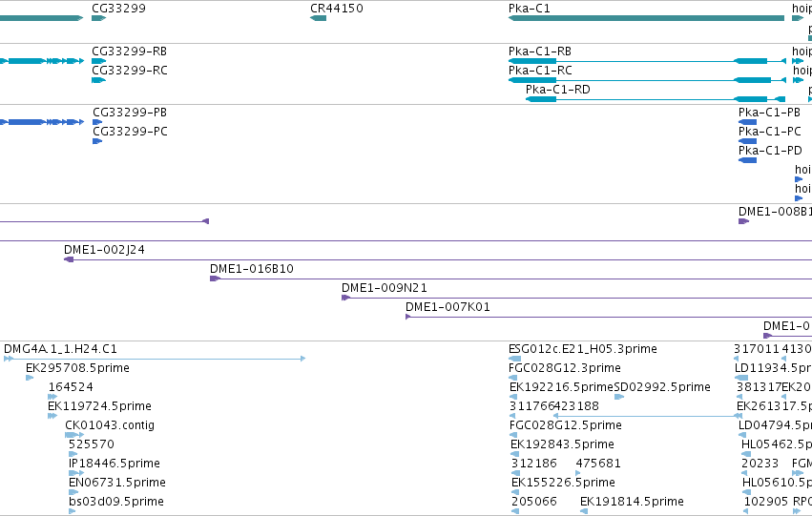Select the DMG4A.1_1.H24.C1 EST alignment
The height and width of the screenshot is (516, 812).
point(155,359)
